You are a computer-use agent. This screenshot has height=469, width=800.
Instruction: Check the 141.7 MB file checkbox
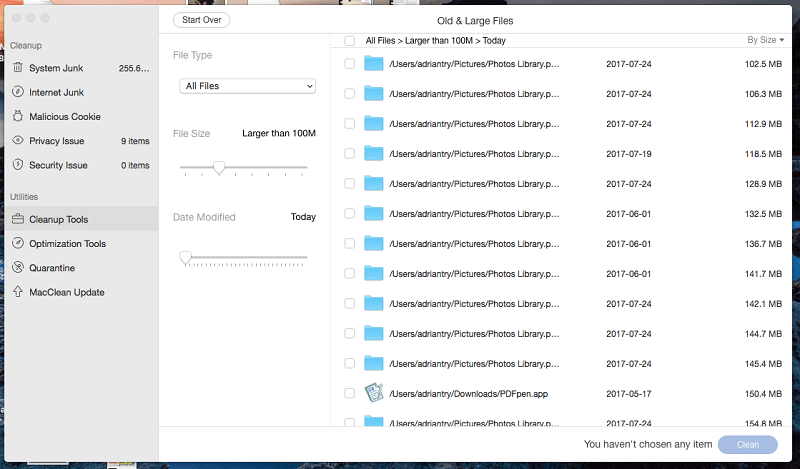click(x=349, y=274)
